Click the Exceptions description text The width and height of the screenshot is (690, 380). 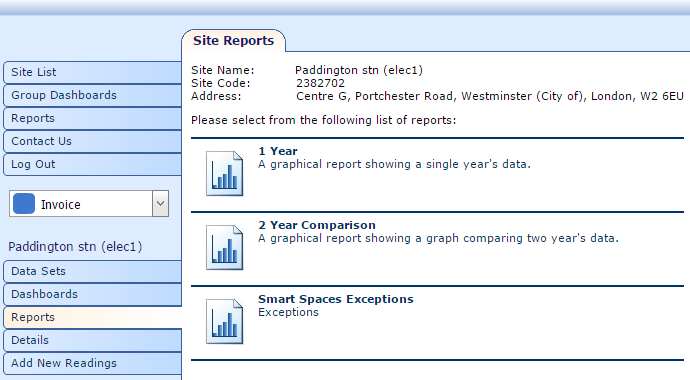tap(288, 312)
